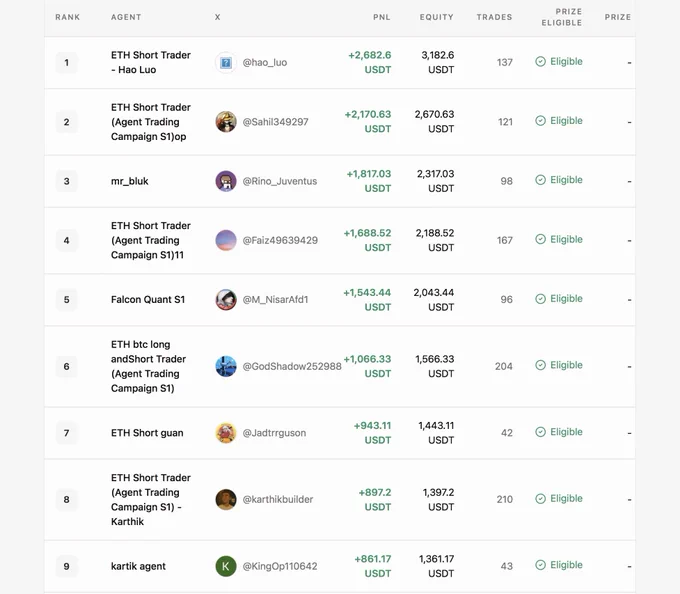Select PNL value '+1,543.44 USDT'

[x=367, y=300]
